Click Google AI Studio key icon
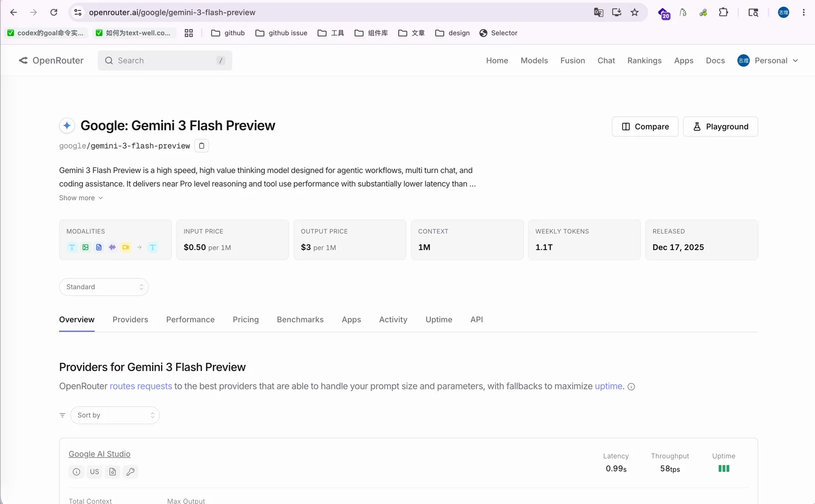The image size is (815, 504). tap(130, 472)
